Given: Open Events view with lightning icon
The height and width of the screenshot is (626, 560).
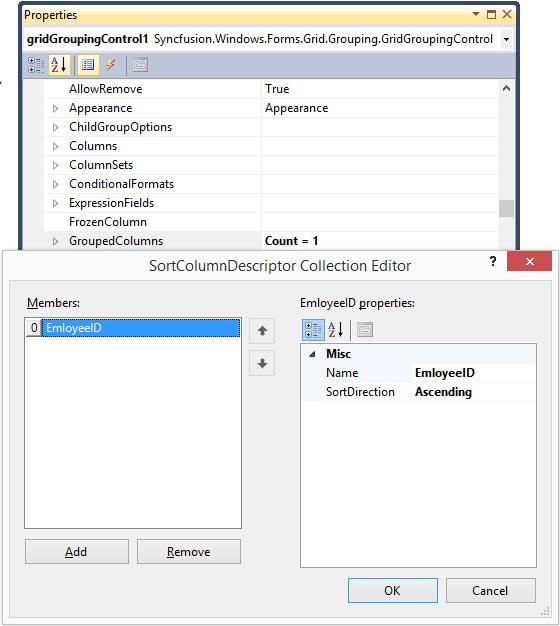Looking at the screenshot, I should pos(111,65).
